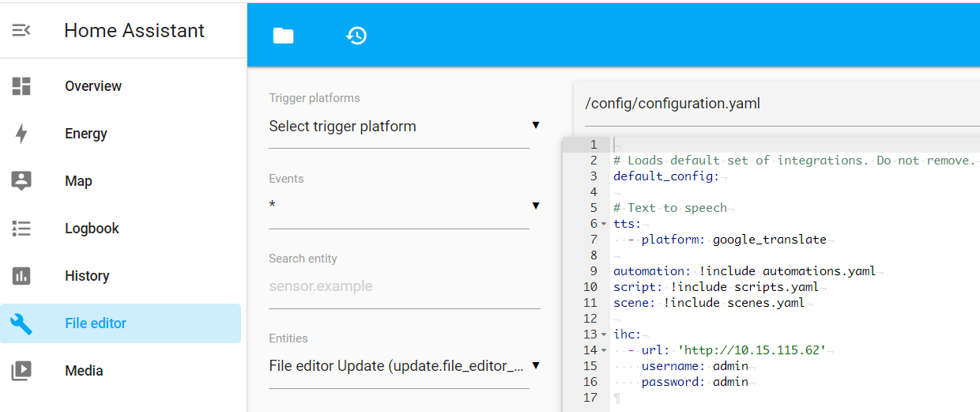Open the Overview dashboard icon
Screen dimensions: 980x412
(x=21, y=86)
